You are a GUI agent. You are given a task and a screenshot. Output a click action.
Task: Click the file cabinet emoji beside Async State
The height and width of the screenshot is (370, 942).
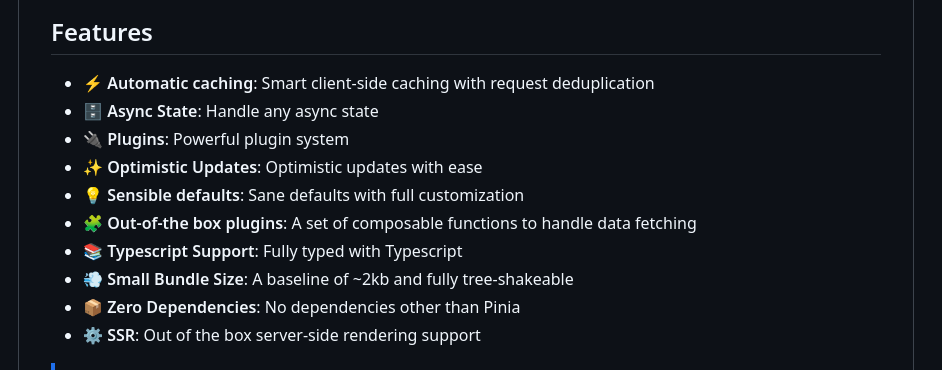[93, 112]
